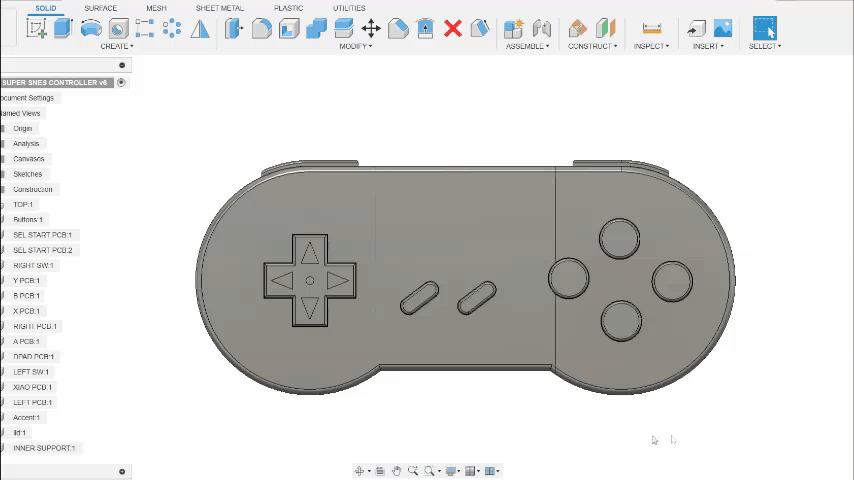Image resolution: width=854 pixels, height=480 pixels.
Task: Click the Look At icon in navigation bar
Action: pos(380,471)
